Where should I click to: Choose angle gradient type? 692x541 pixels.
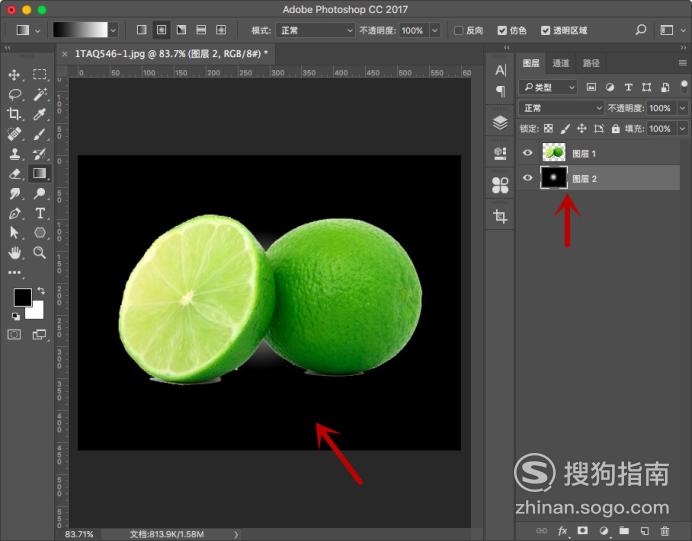pyautogui.click(x=181, y=30)
